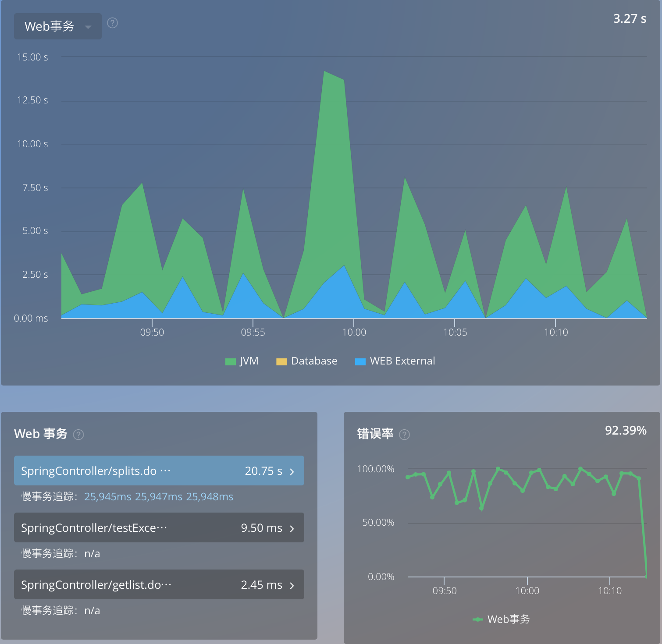Toggle the JVM legend swatch
Image resolution: width=662 pixels, height=644 pixels.
[230, 361]
